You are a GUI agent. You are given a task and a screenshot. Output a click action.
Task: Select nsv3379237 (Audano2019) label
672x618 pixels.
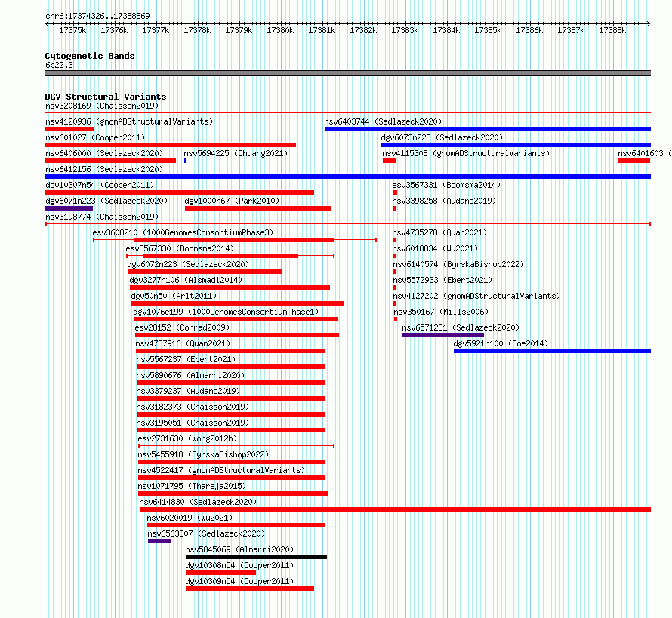[188, 391]
